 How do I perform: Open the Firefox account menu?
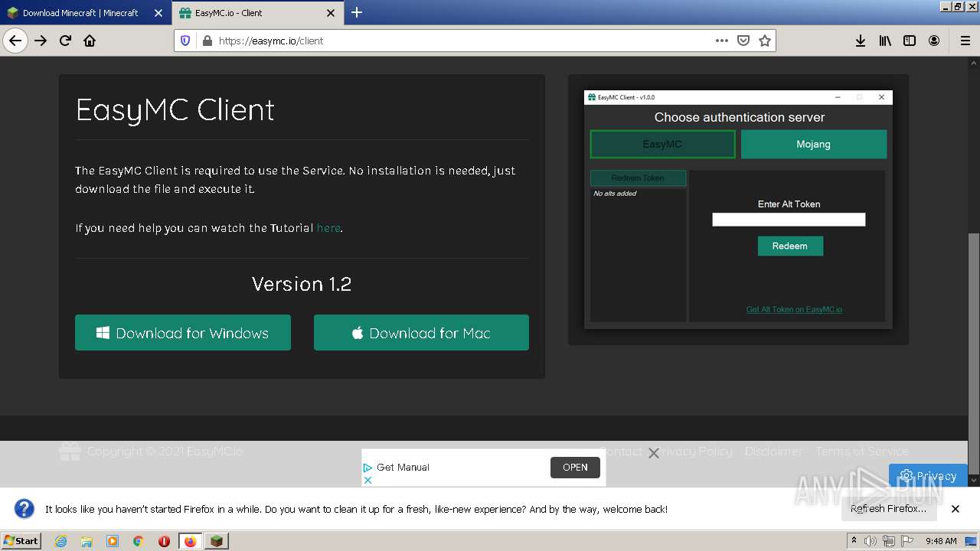[x=934, y=41]
